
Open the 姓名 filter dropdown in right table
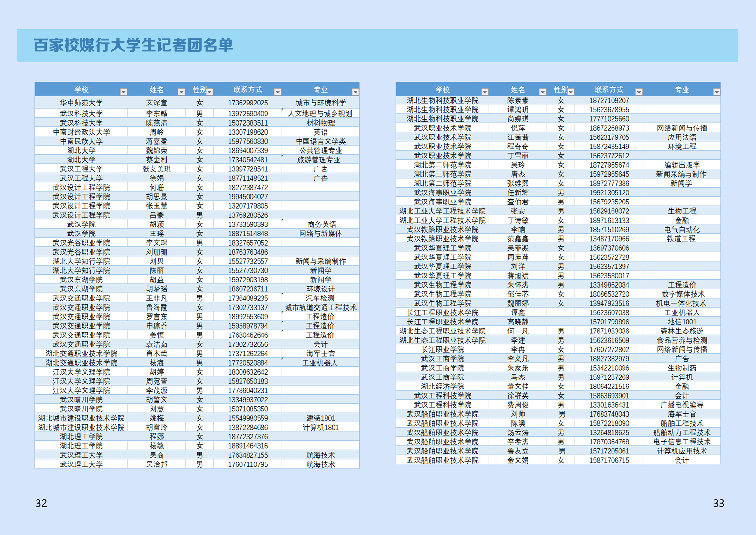(x=542, y=92)
